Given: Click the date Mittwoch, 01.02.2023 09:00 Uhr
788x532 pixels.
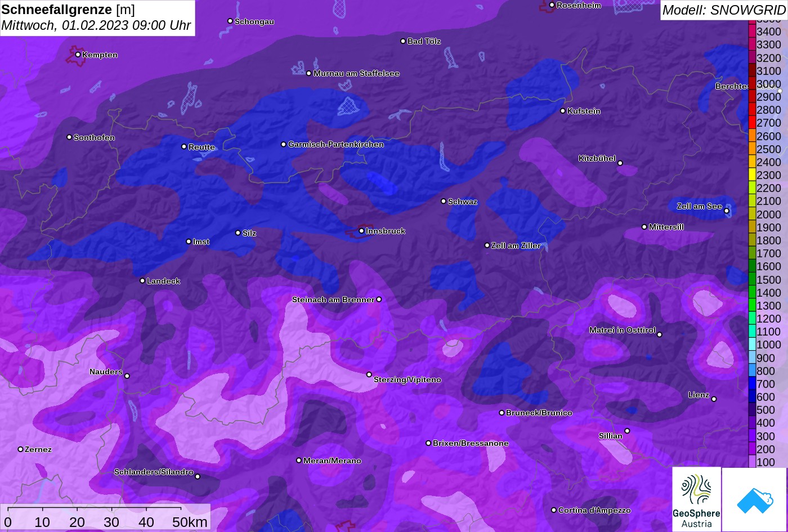Looking at the screenshot, I should (96, 25).
